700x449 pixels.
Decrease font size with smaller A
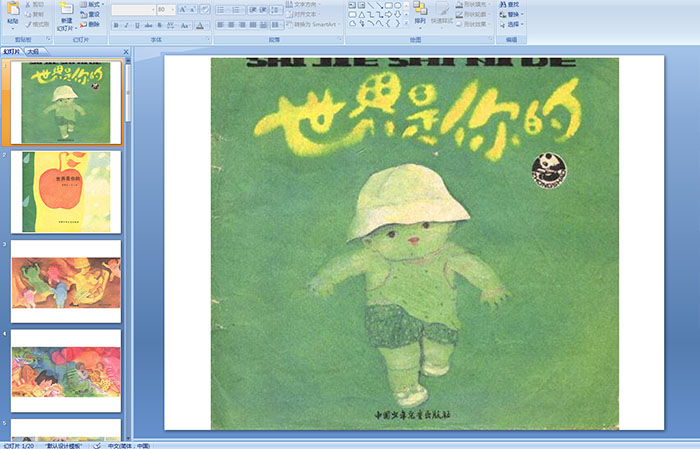[x=193, y=9]
